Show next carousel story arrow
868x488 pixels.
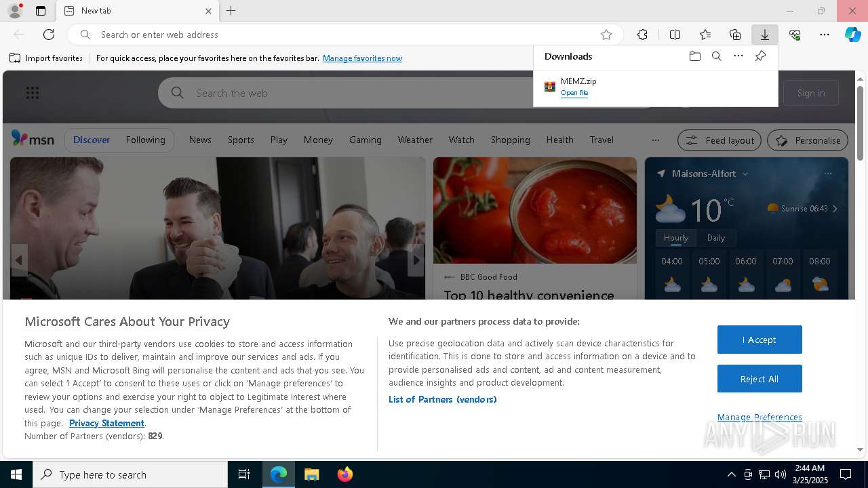pos(416,260)
